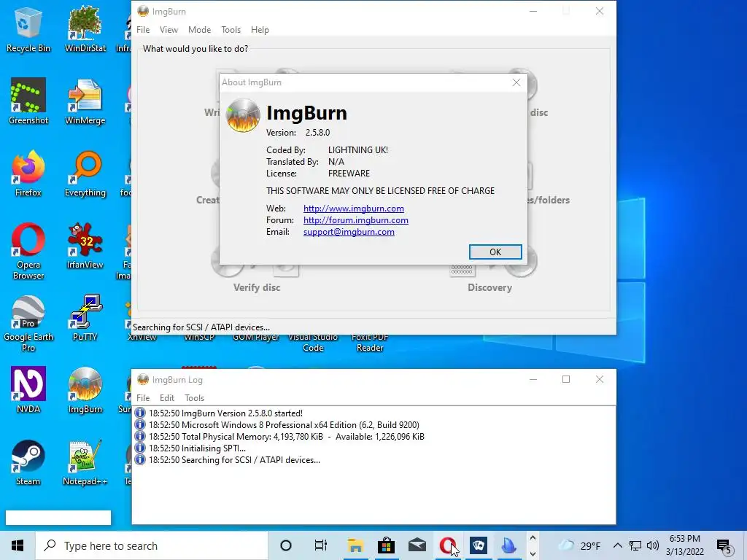Open ImgBurn desktop shortcut
The width and height of the screenshot is (747, 560).
(85, 390)
